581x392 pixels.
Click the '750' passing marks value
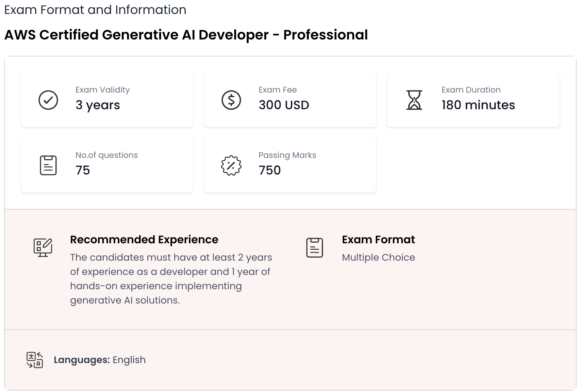[270, 170]
